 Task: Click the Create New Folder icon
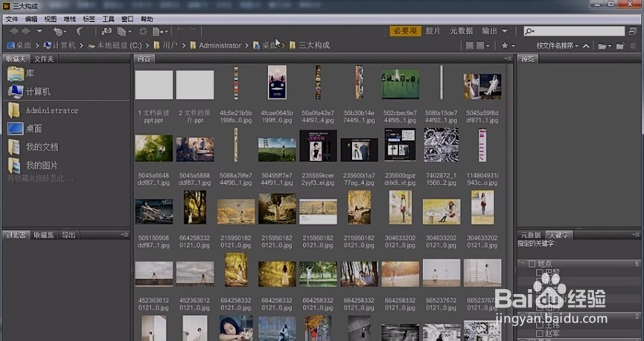[620, 45]
